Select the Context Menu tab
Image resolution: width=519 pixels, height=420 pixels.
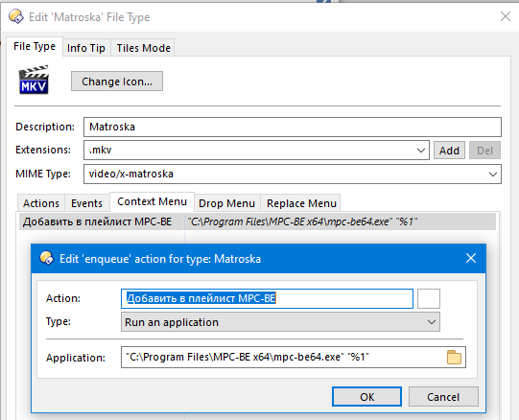[152, 201]
